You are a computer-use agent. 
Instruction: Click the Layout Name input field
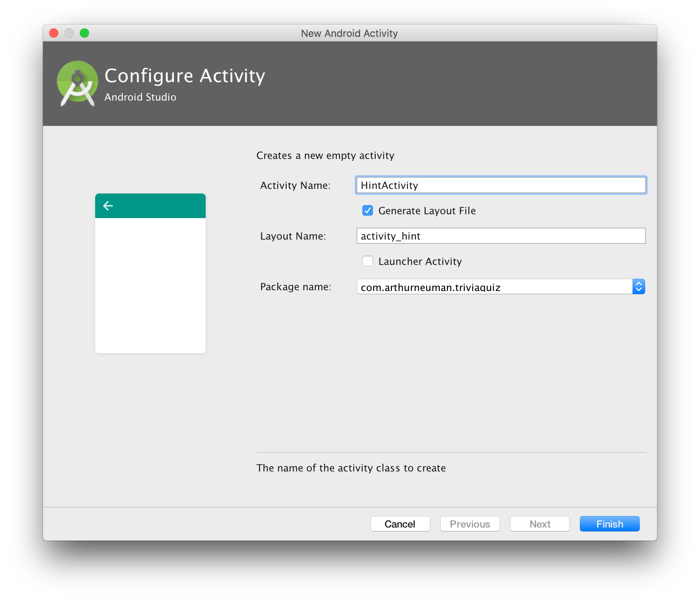[501, 236]
